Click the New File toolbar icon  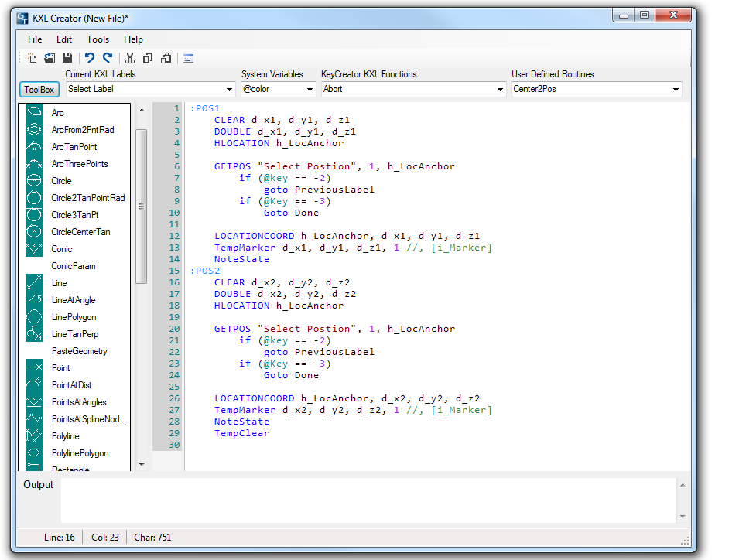coord(32,58)
